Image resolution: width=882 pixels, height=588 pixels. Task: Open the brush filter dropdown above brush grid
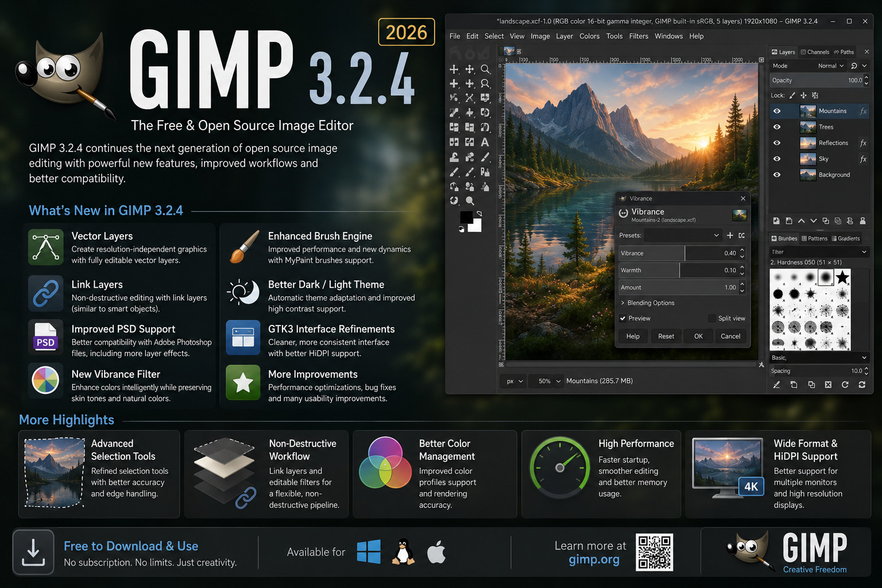pyautogui.click(x=819, y=252)
